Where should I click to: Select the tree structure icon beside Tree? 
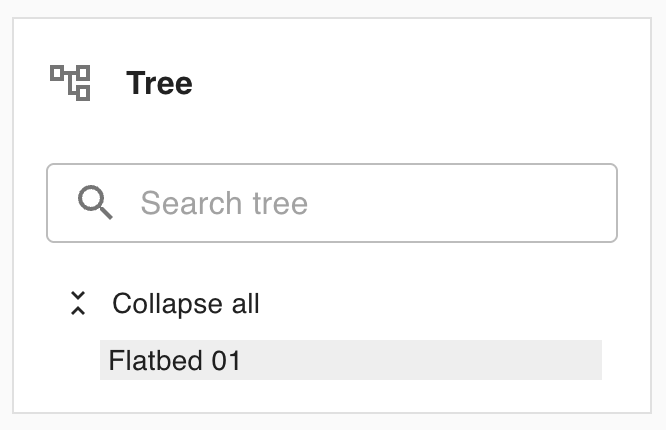pos(71,82)
